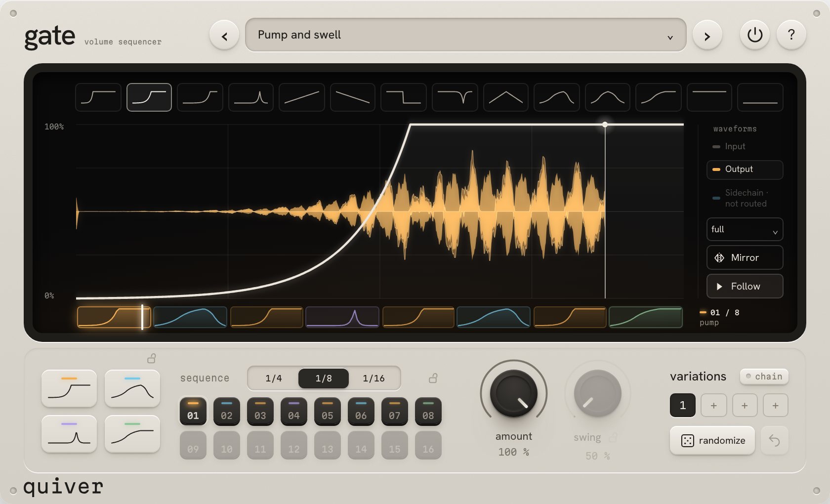Select sequence step 01
The width and height of the screenshot is (830, 504).
coord(193,412)
